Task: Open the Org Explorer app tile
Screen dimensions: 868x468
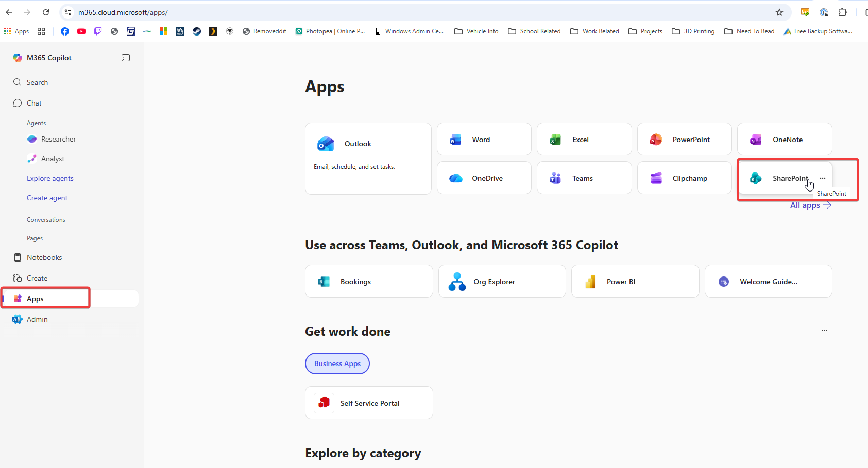Action: point(502,281)
